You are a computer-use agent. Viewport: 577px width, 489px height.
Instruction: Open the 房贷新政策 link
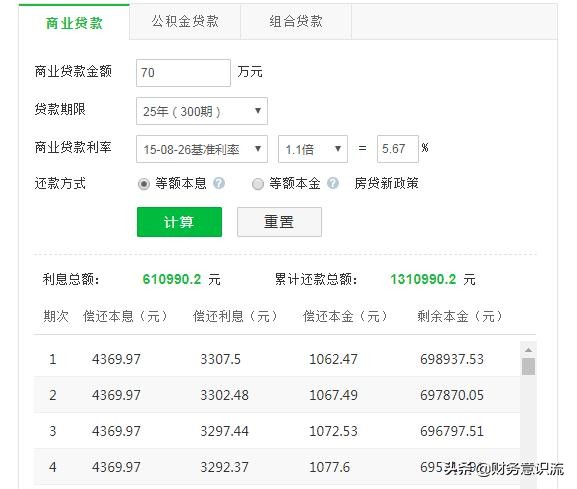pyautogui.click(x=386, y=183)
